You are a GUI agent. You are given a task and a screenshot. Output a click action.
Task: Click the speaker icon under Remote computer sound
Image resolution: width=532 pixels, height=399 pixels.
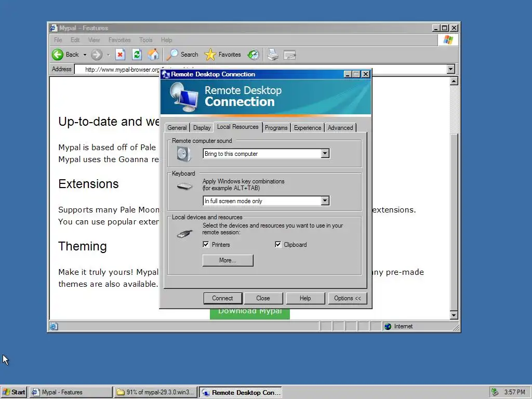click(183, 154)
